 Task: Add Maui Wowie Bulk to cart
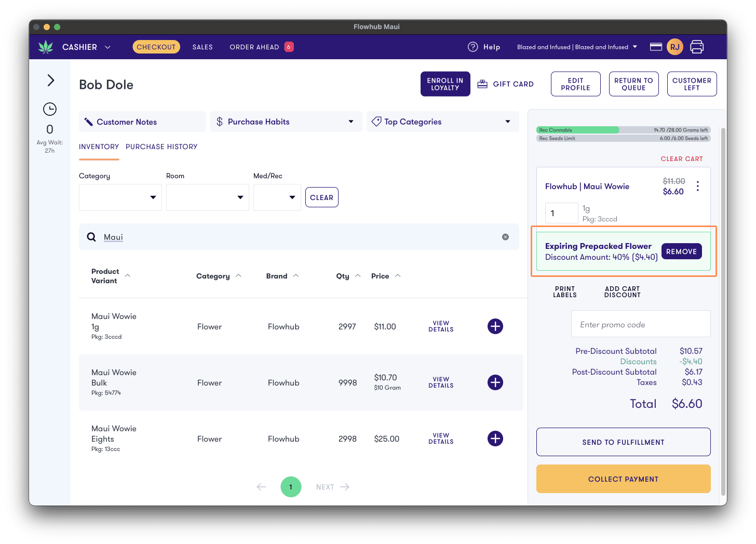pyautogui.click(x=495, y=382)
